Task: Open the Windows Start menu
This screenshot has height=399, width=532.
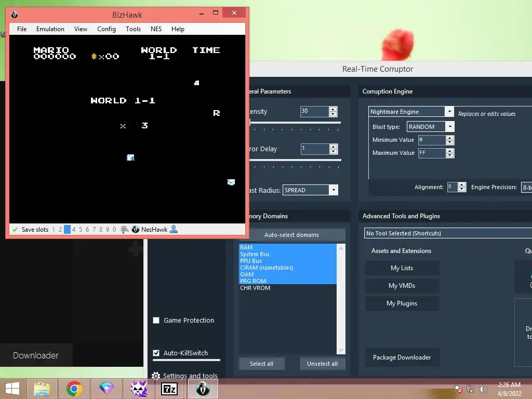Action: (x=12, y=389)
